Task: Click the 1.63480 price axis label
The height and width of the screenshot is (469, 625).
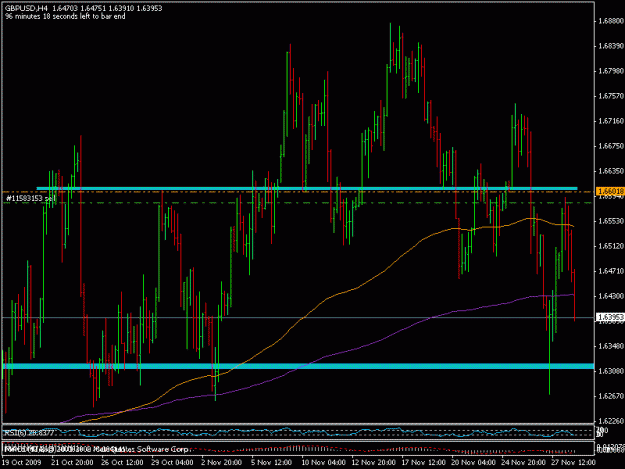Action: [611, 346]
